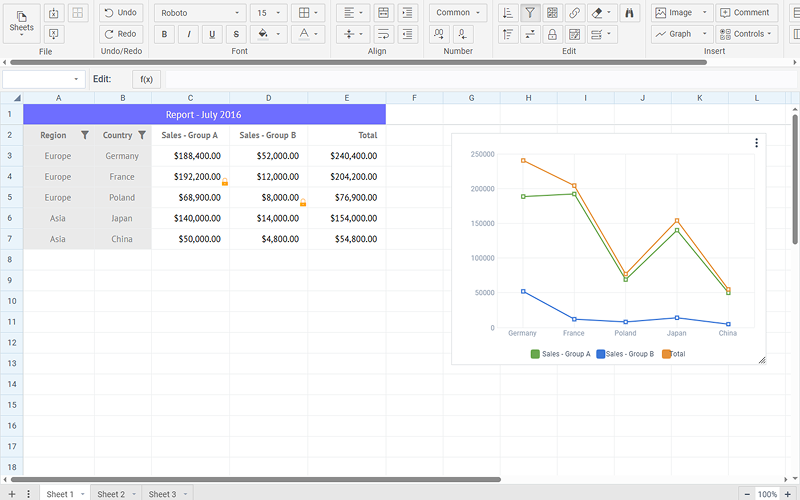Toggle bold formatting
The image size is (800, 500).
tap(164, 34)
